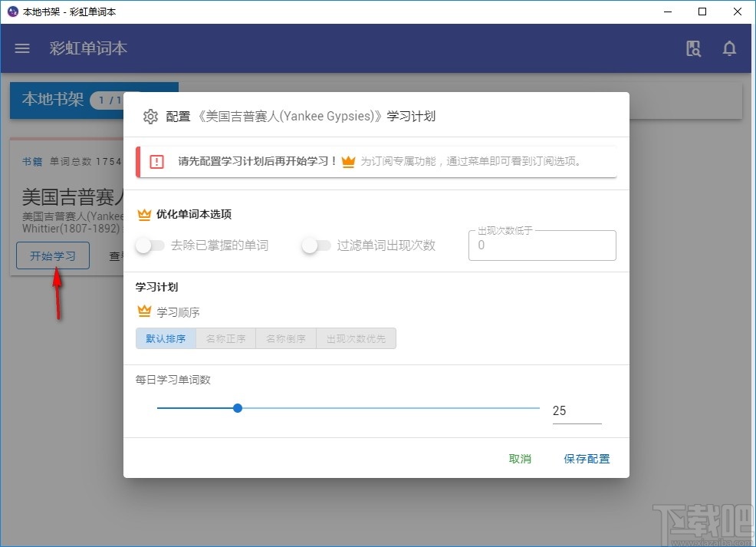Save settings with 保存配置

coord(587,458)
